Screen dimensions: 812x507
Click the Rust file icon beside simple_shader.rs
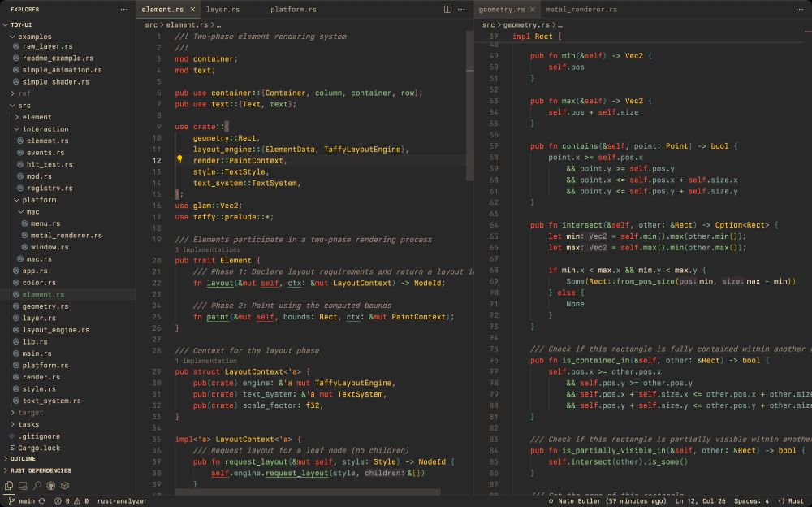coord(16,82)
